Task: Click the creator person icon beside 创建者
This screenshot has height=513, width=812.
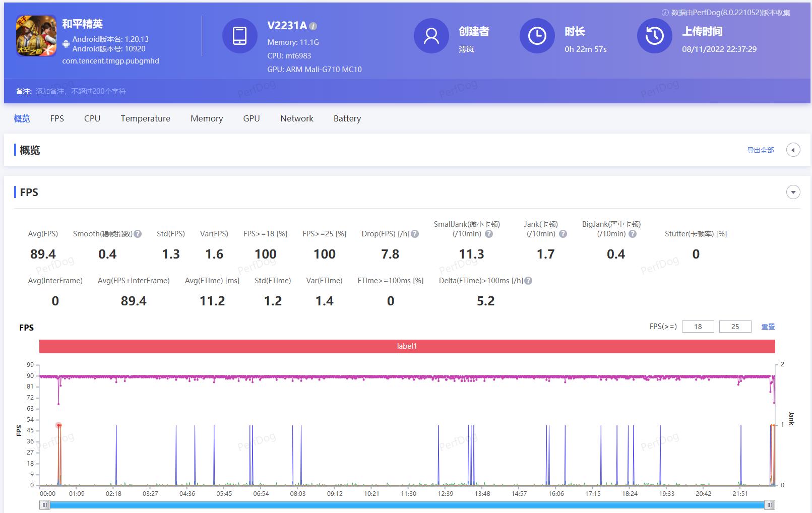Action: click(x=431, y=36)
